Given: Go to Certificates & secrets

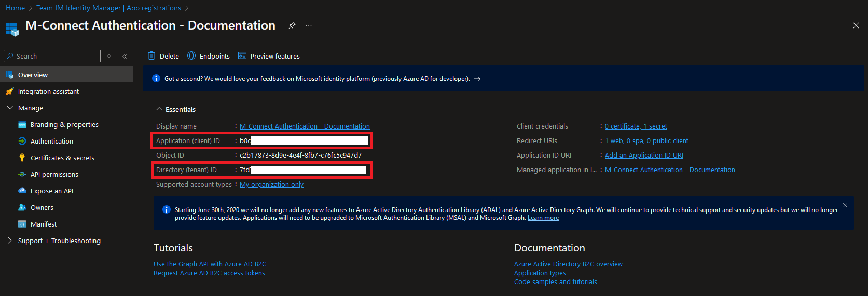Looking at the screenshot, I should coord(62,158).
